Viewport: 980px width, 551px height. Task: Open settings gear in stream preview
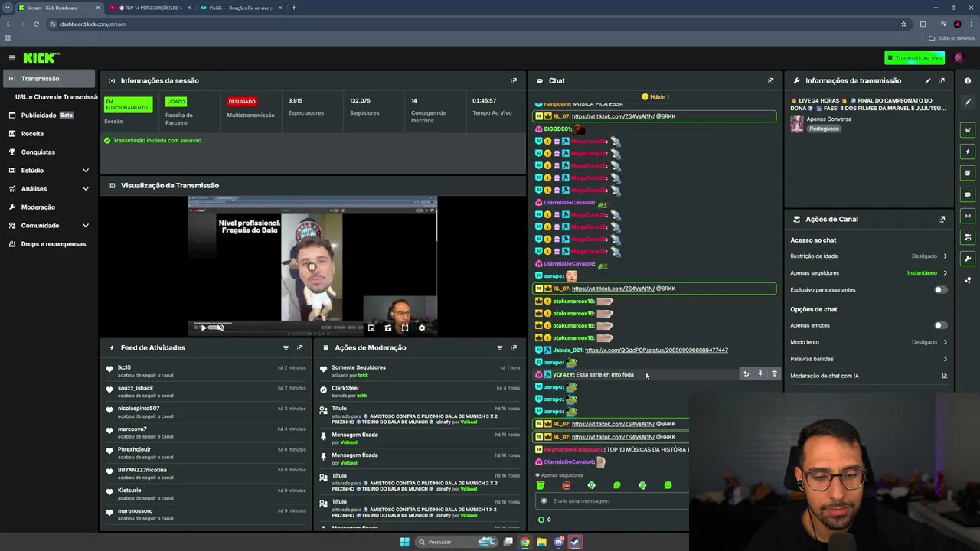pyautogui.click(x=422, y=328)
